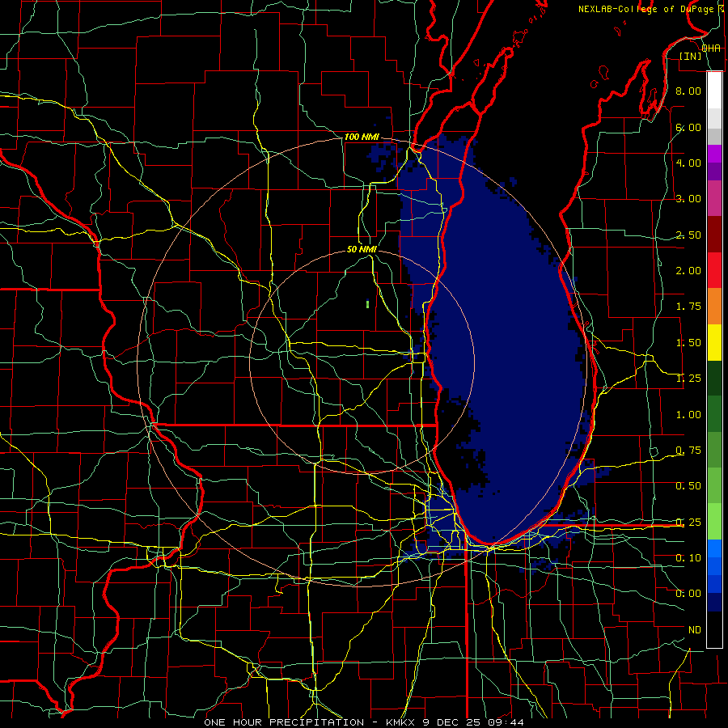This screenshot has width=728, height=728.
Task: Select the 4.00 legend value
Action: point(688,163)
